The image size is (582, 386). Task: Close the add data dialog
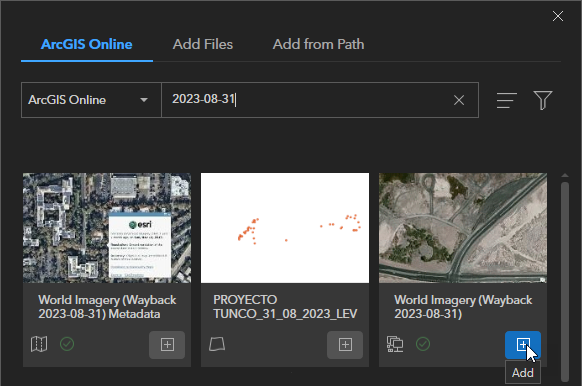[558, 16]
